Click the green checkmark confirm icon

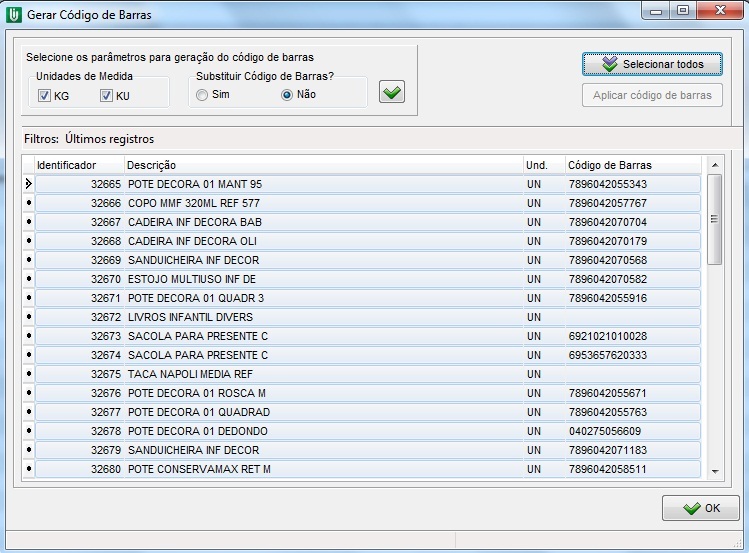392,93
